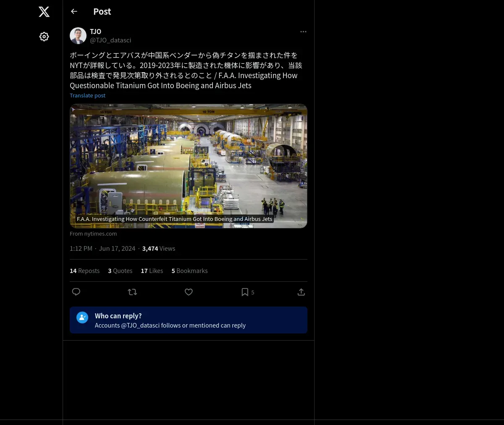This screenshot has height=425, width=504.
Task: Open the settings gear icon
Action: pos(44,37)
